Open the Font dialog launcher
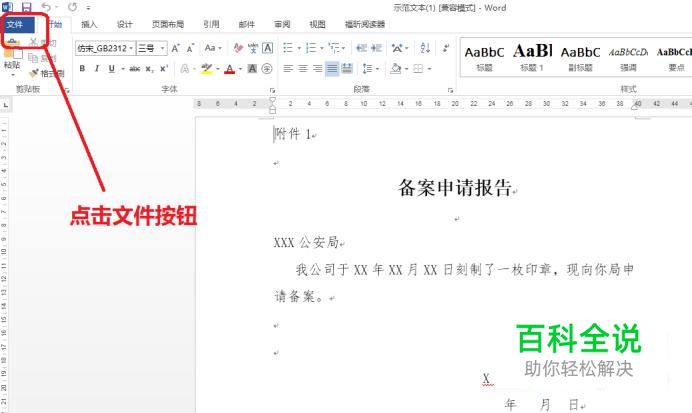 (x=272, y=90)
